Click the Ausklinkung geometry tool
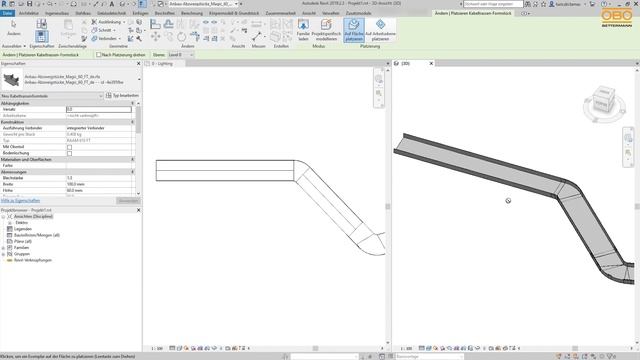Viewport: 640px width, 360px height. 107,22
